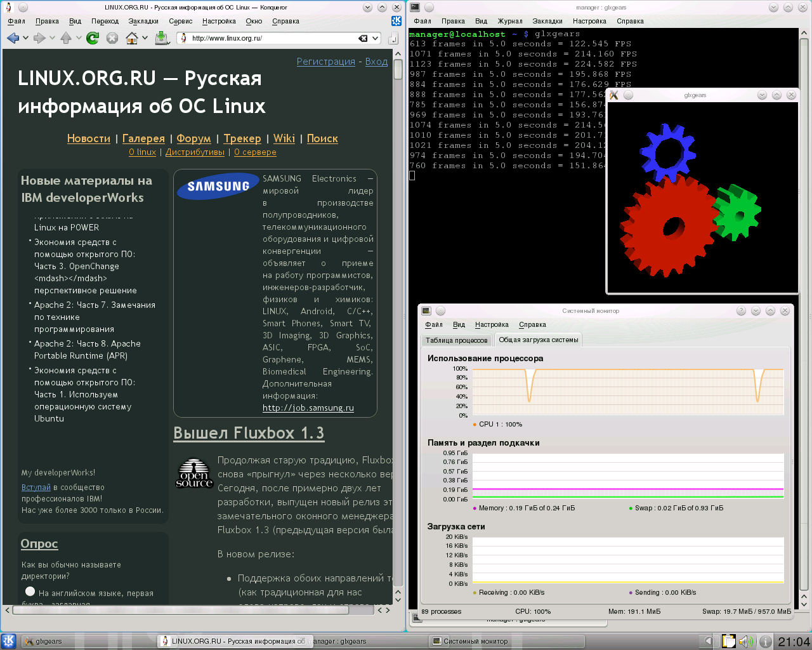
Task: Open Переход menu in Konqueror
Action: coord(105,21)
